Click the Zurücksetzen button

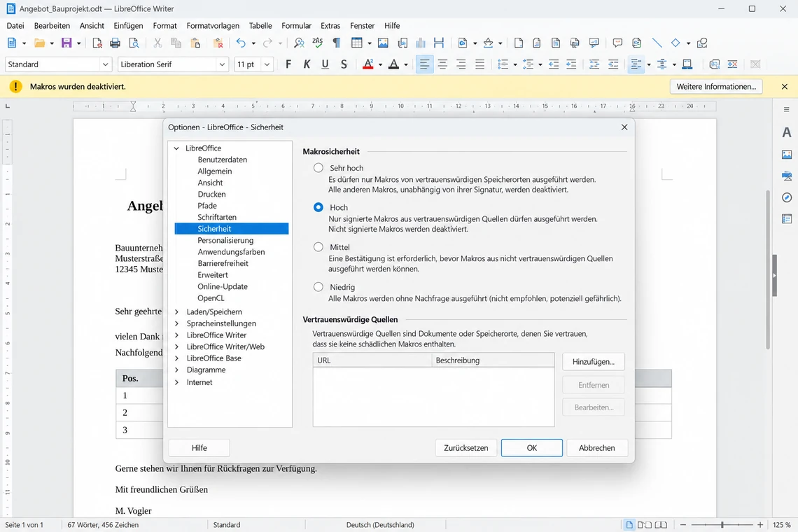(x=465, y=448)
